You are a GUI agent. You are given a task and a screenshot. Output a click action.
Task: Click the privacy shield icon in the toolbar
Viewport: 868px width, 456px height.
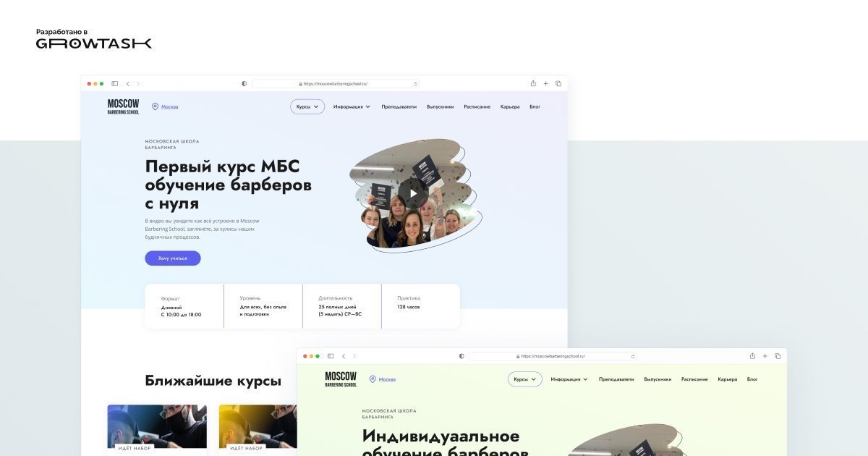coord(243,83)
